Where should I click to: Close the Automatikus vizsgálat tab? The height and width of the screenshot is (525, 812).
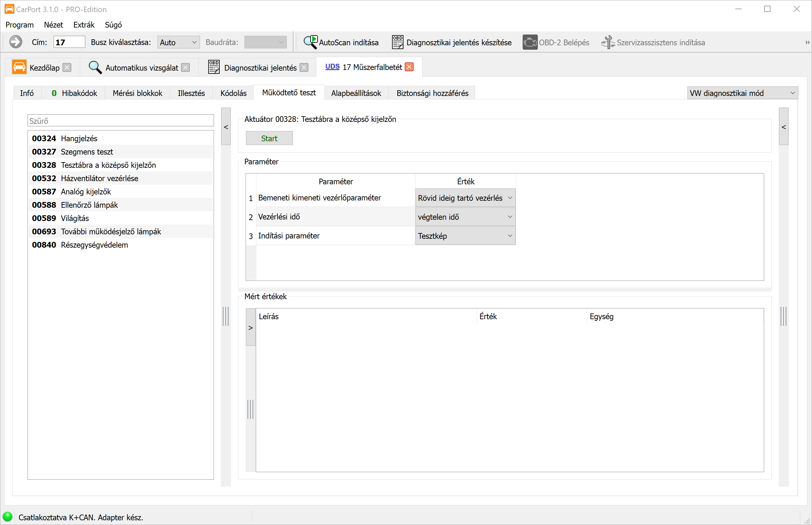(x=186, y=67)
